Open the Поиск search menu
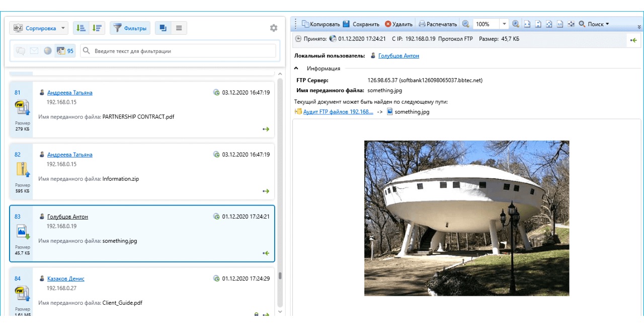Screen dimensions: 644x334 point(594,24)
